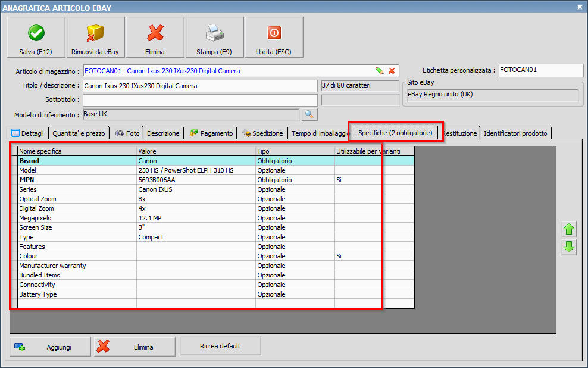Click the Optical Zoom row name
The width and height of the screenshot is (588, 368).
click(77, 199)
